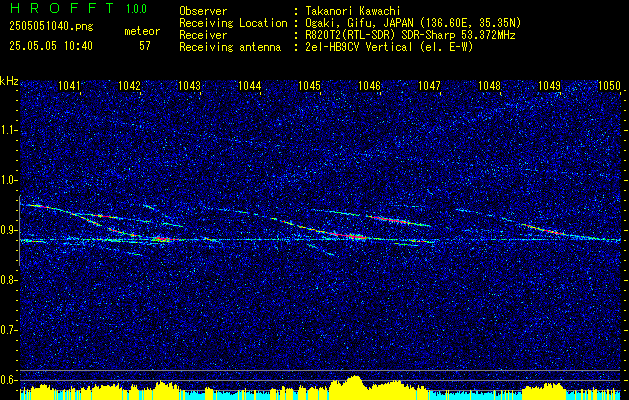Image resolution: width=629 pixels, height=400 pixels.
Task: Click location text Ogaki, Gifu, JAPAN
Action: [360, 23]
